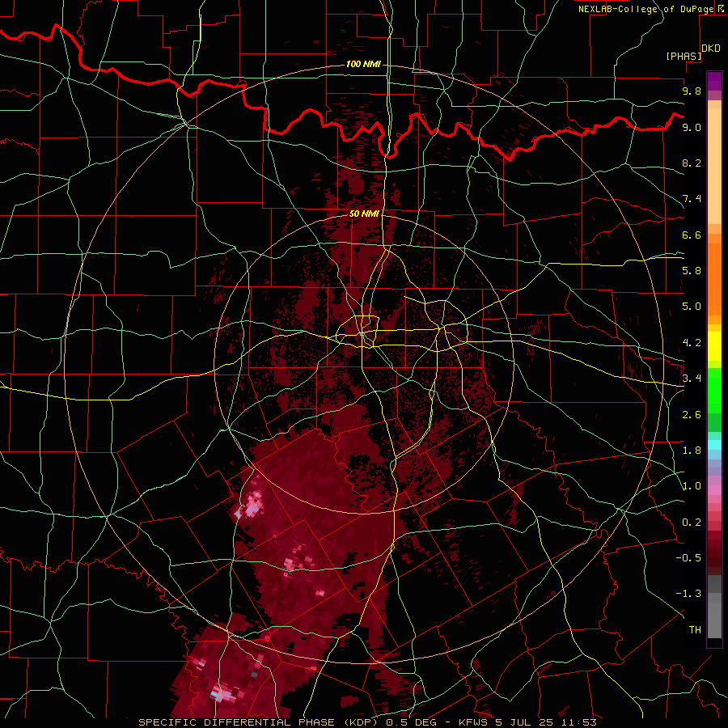Click the DKD label above the color bar
Image resolution: width=728 pixels, height=728 pixels.
point(711,49)
